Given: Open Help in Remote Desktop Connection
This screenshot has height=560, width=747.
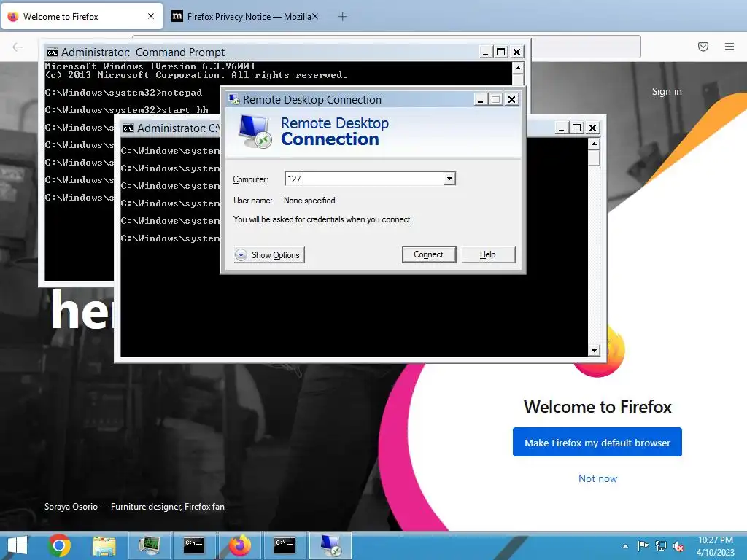Looking at the screenshot, I should (x=488, y=254).
